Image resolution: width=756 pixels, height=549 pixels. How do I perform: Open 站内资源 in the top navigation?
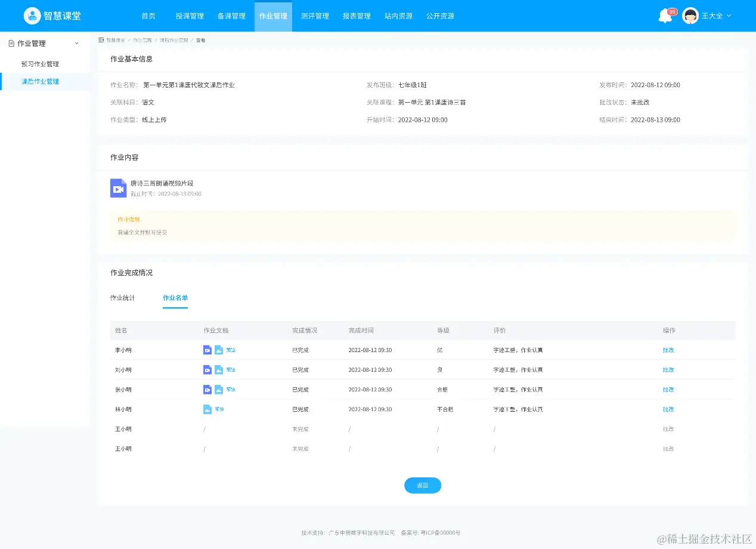[x=398, y=16]
